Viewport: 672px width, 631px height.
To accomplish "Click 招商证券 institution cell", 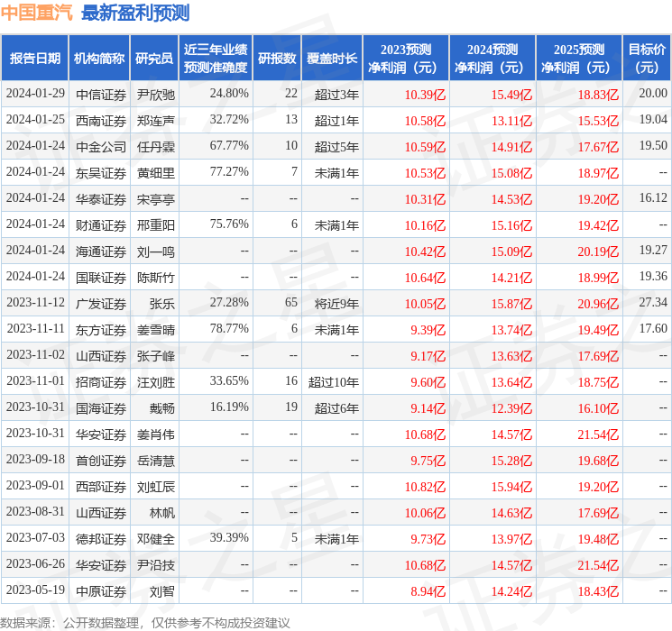I will pyautogui.click(x=101, y=382).
